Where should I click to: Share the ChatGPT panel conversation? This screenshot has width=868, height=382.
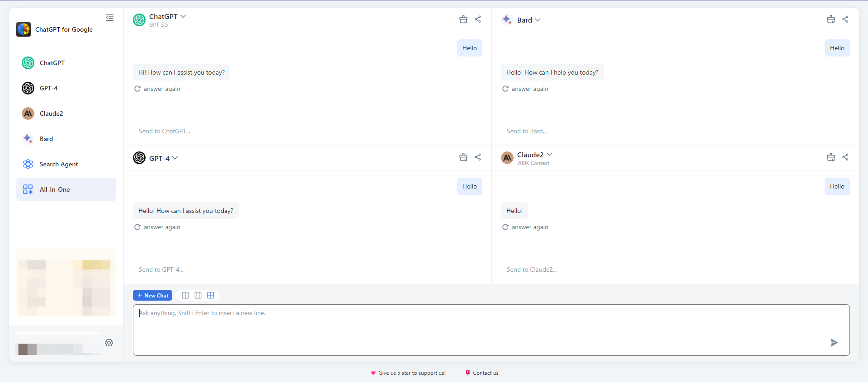tap(478, 19)
